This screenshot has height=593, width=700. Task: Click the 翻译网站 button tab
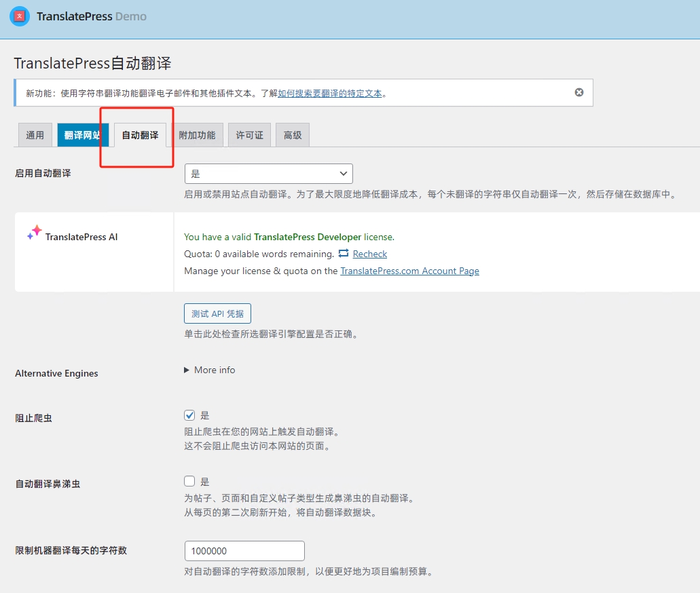tap(83, 135)
